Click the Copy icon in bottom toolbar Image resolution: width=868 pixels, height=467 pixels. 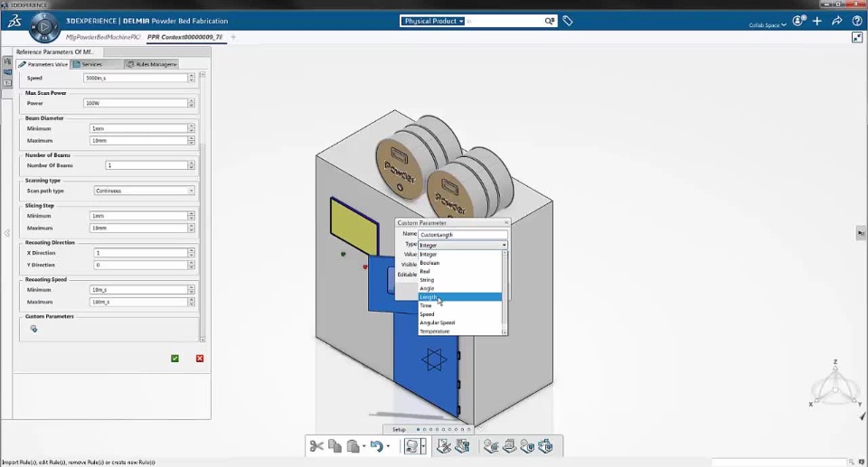(x=335, y=446)
